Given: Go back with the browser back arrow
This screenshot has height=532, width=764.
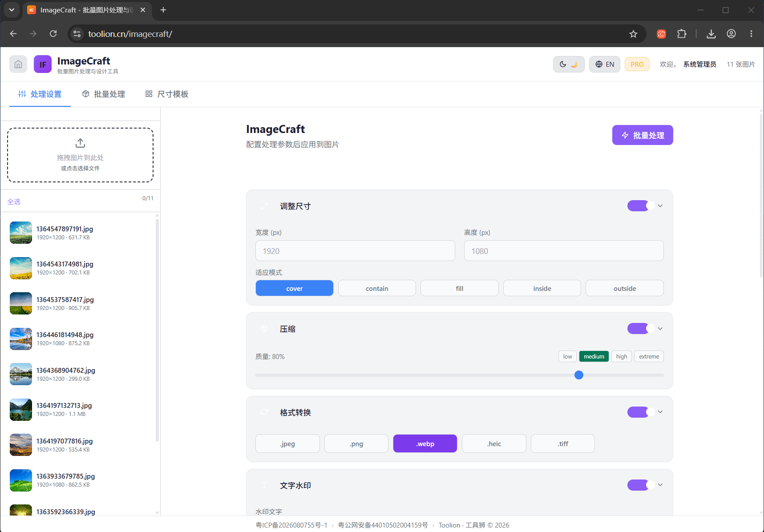Looking at the screenshot, I should [x=13, y=34].
